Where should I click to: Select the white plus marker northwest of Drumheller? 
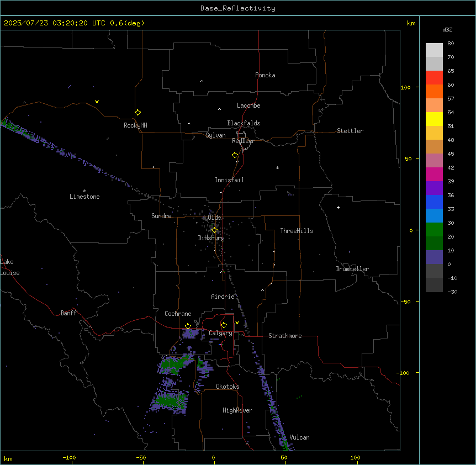[x=338, y=207]
